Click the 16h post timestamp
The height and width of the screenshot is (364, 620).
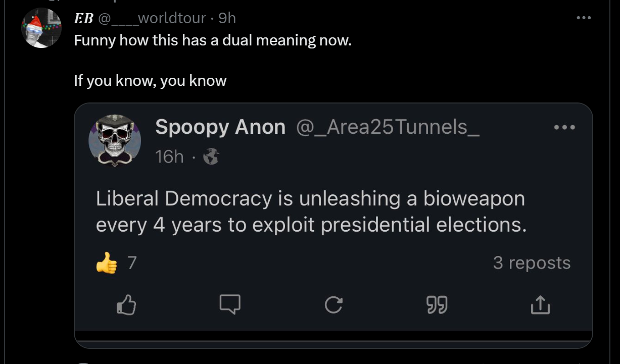(170, 157)
